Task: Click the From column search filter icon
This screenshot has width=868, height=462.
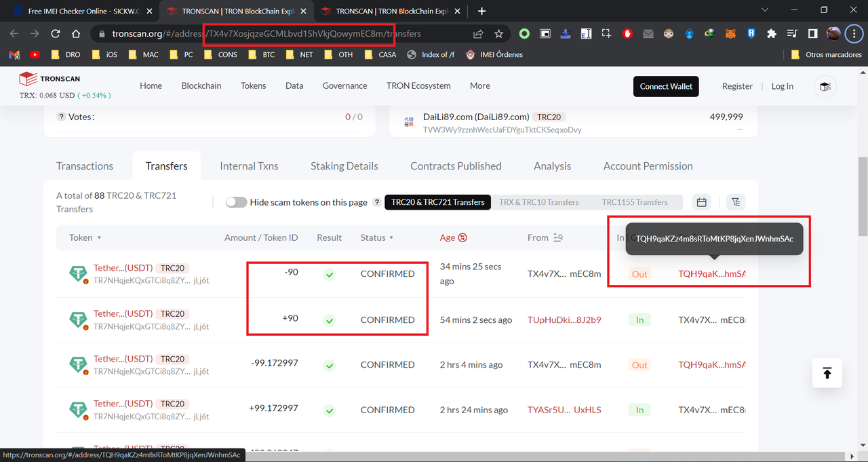Action: point(558,237)
